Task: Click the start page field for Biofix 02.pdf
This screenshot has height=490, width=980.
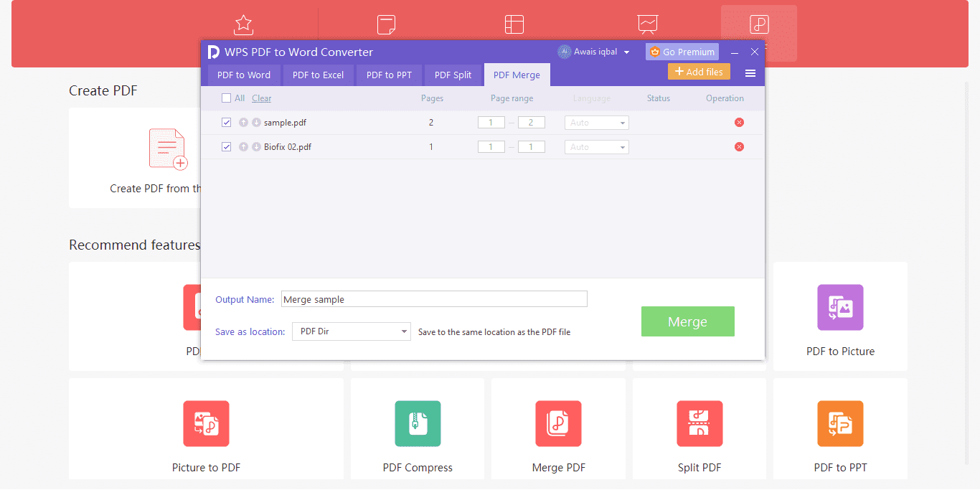Action: pyautogui.click(x=491, y=147)
